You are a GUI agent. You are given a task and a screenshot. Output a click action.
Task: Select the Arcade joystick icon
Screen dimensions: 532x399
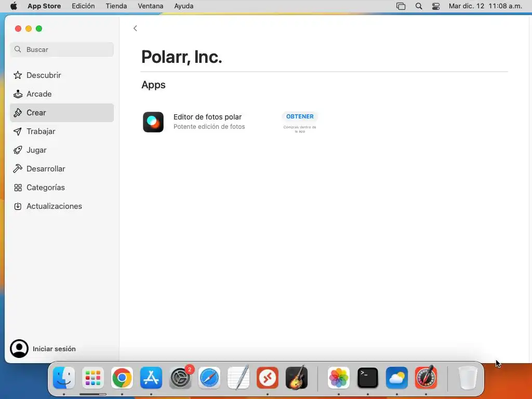click(x=18, y=94)
